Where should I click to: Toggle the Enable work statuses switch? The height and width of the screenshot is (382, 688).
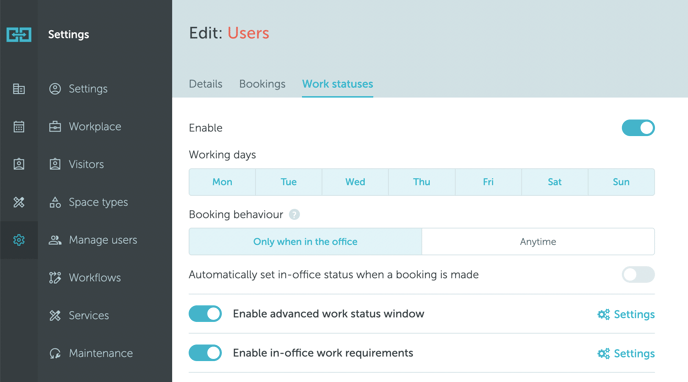638,128
